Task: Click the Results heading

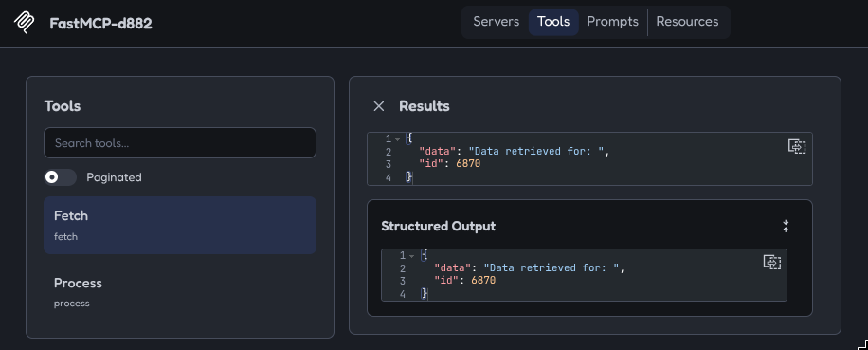Action: pos(424,106)
